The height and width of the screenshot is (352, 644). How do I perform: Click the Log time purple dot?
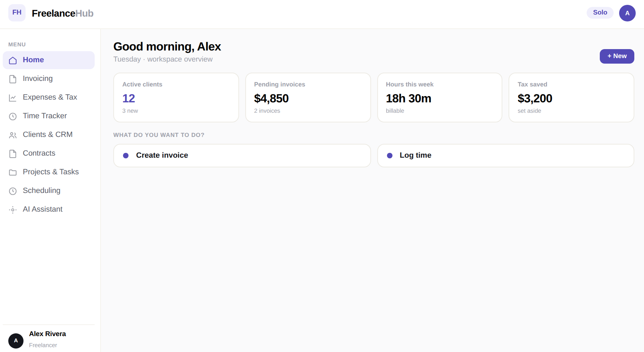pyautogui.click(x=390, y=156)
